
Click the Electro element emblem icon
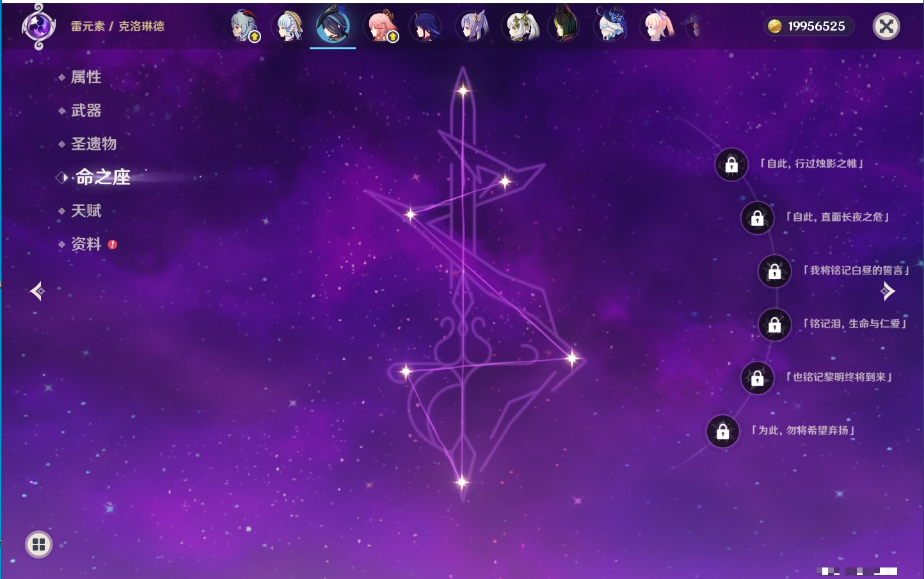click(38, 26)
